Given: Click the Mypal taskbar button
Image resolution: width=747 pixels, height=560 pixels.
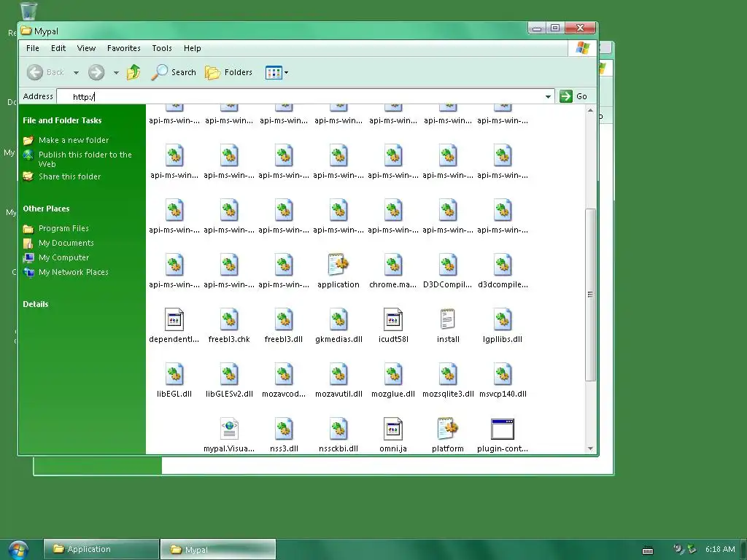Looking at the screenshot, I should coord(218,549).
